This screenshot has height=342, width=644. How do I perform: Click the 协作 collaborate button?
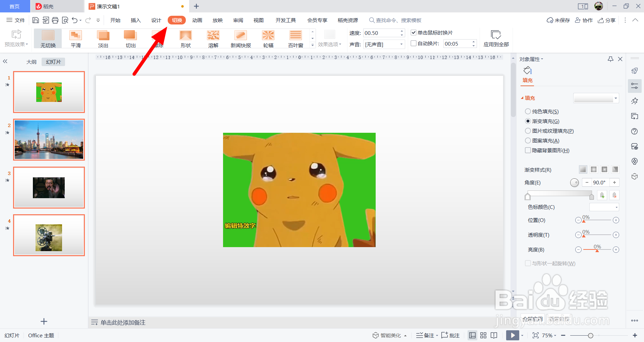coord(584,20)
